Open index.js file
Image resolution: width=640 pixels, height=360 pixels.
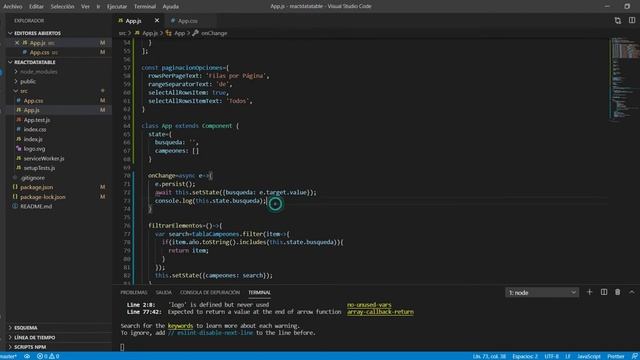[x=33, y=139]
